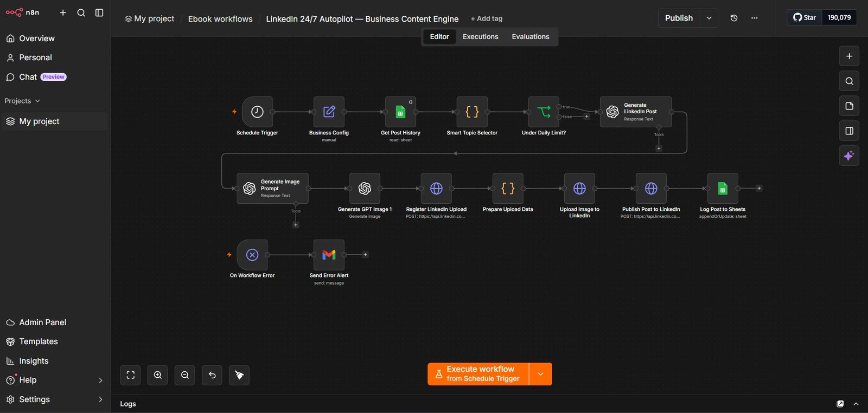Open the AI assistant sparkle button
Screen dimensions: 868x413
(849, 156)
